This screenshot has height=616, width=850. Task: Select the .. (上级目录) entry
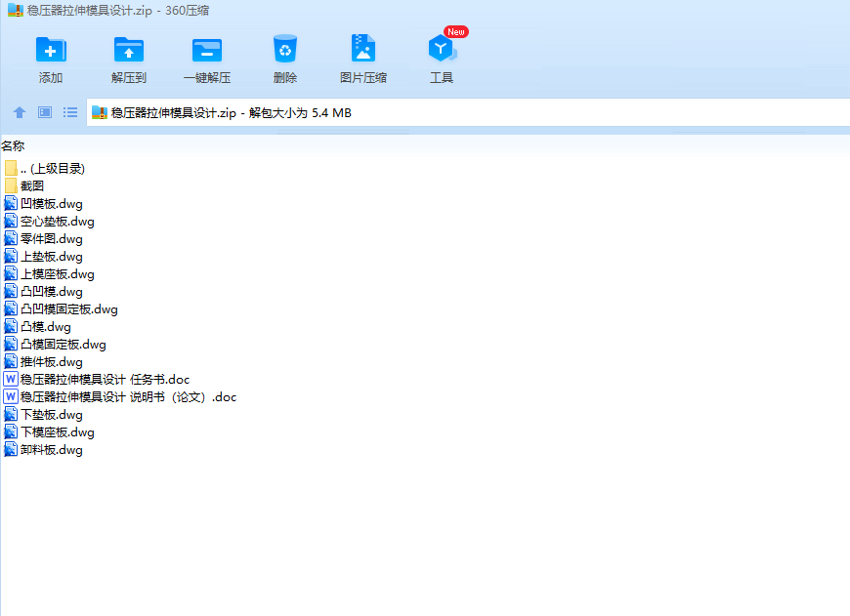click(53, 169)
